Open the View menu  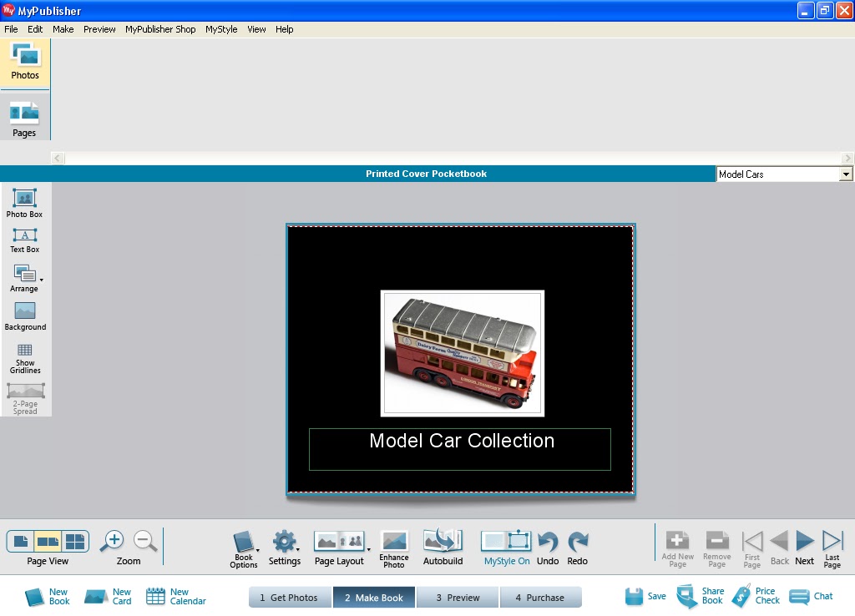pyautogui.click(x=256, y=29)
